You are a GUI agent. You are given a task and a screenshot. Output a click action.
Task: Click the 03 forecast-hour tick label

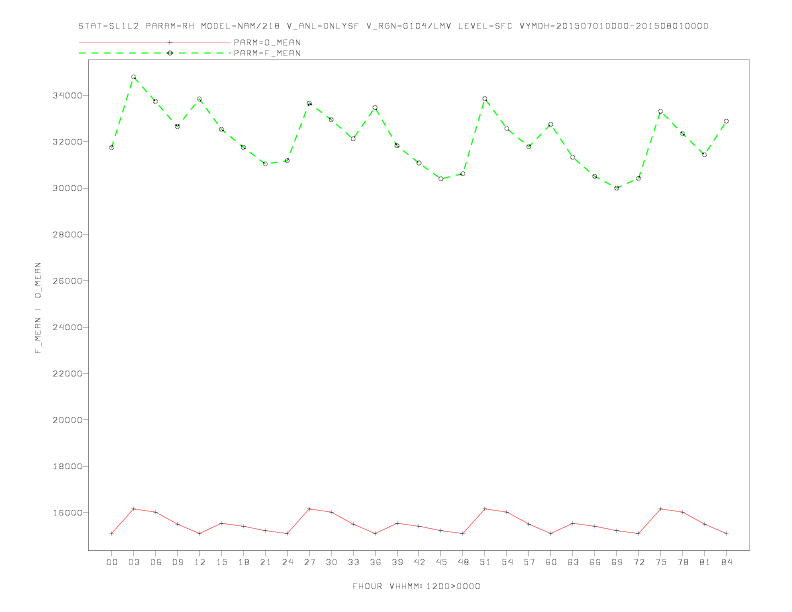pyautogui.click(x=133, y=562)
